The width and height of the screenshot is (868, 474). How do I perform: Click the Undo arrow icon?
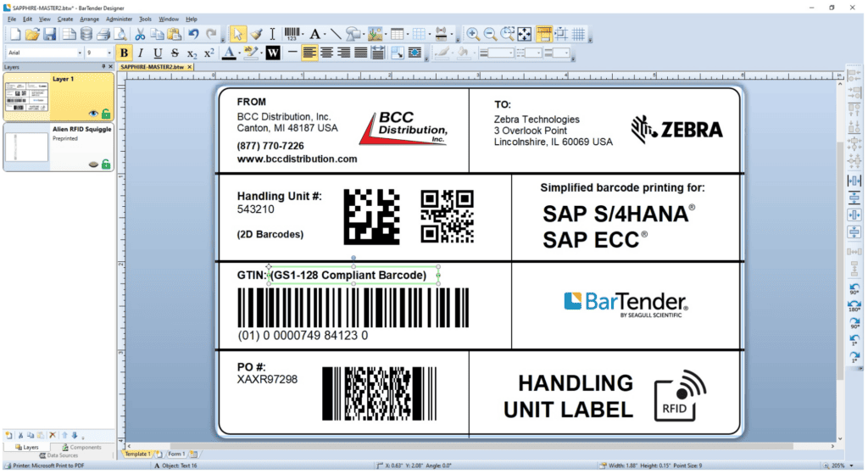click(193, 34)
